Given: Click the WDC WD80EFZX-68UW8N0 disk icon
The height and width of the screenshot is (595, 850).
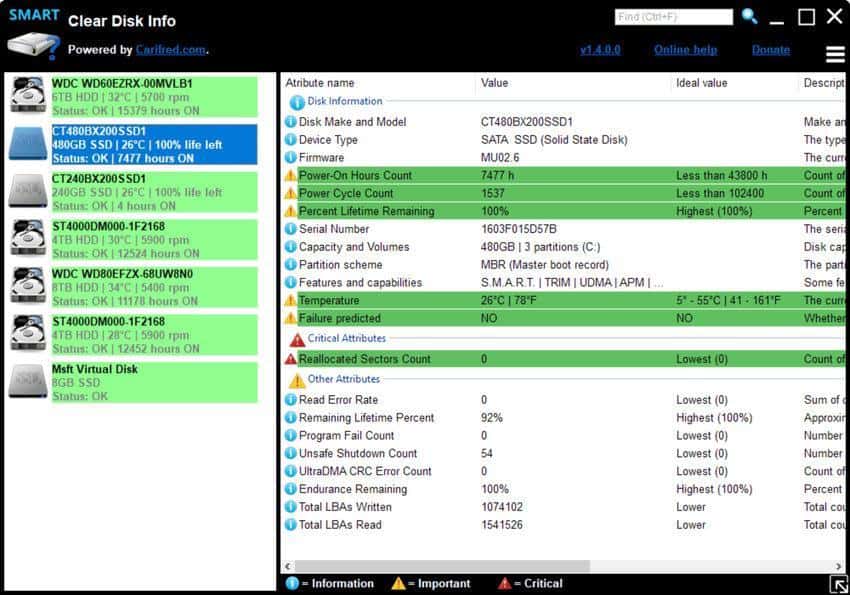Looking at the screenshot, I should coord(28,285).
